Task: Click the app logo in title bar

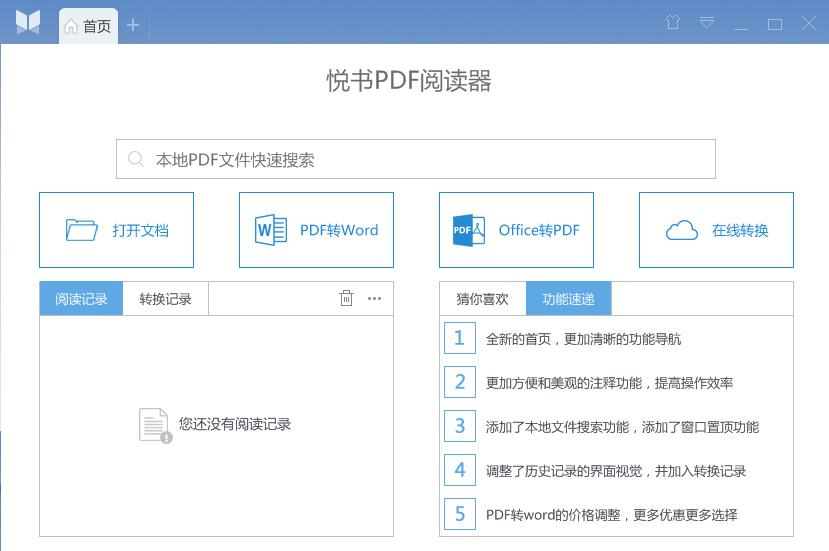Action: pos(27,22)
